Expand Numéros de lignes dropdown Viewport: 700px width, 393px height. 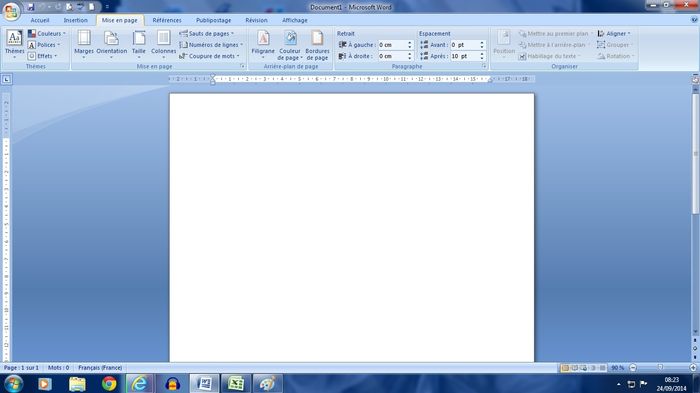click(x=211, y=45)
